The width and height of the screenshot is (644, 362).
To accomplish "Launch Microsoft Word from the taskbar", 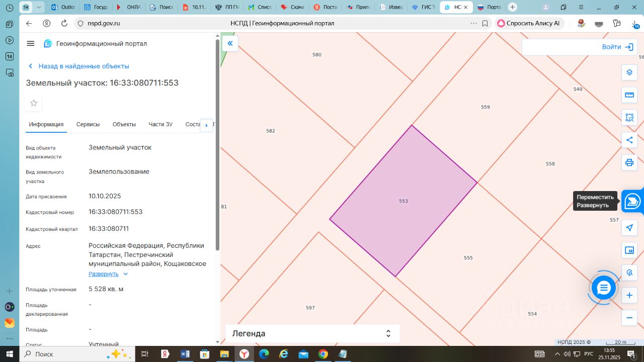I will click(x=185, y=354).
